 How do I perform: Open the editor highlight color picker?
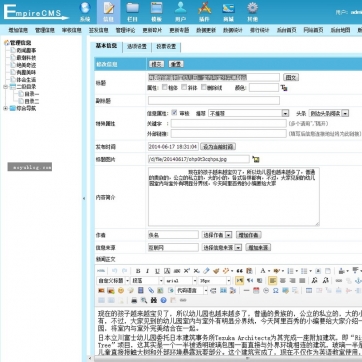278,271
